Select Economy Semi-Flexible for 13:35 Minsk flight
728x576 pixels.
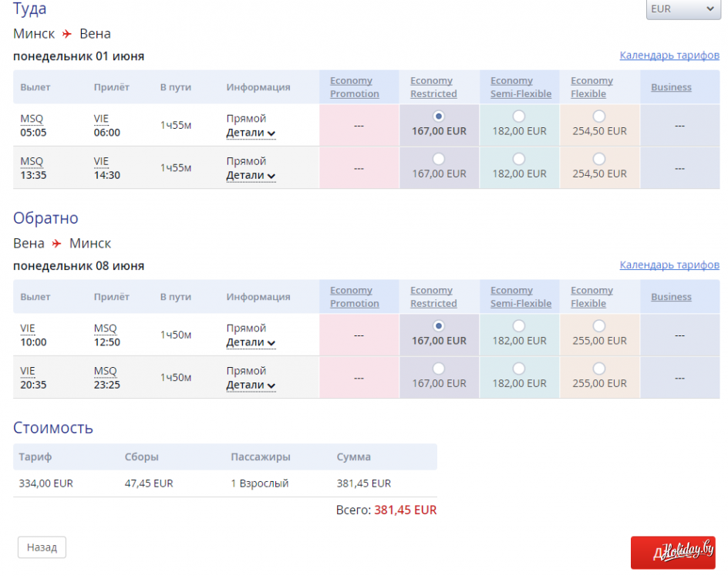(x=519, y=159)
